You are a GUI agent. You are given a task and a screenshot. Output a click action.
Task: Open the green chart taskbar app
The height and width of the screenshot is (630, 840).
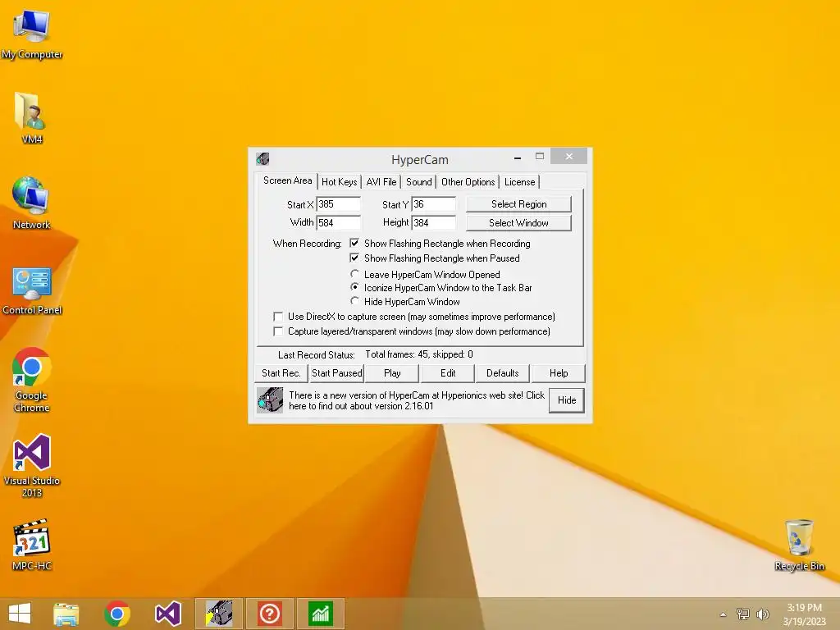321,614
